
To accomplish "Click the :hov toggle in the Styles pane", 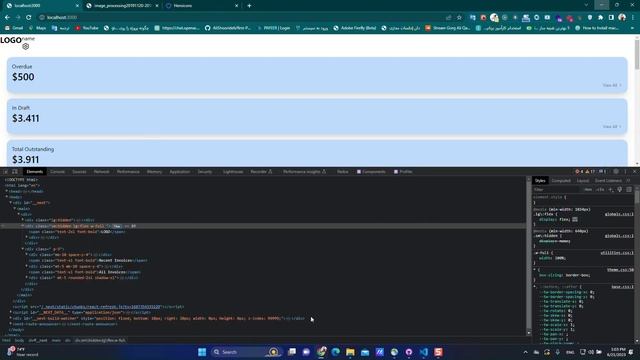I will (588, 189).
